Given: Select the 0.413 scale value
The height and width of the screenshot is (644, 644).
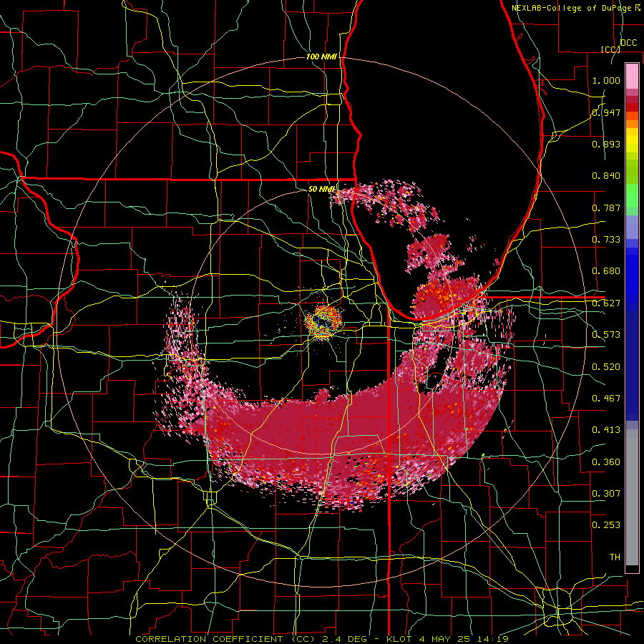Looking at the screenshot, I should pyautogui.click(x=606, y=430).
